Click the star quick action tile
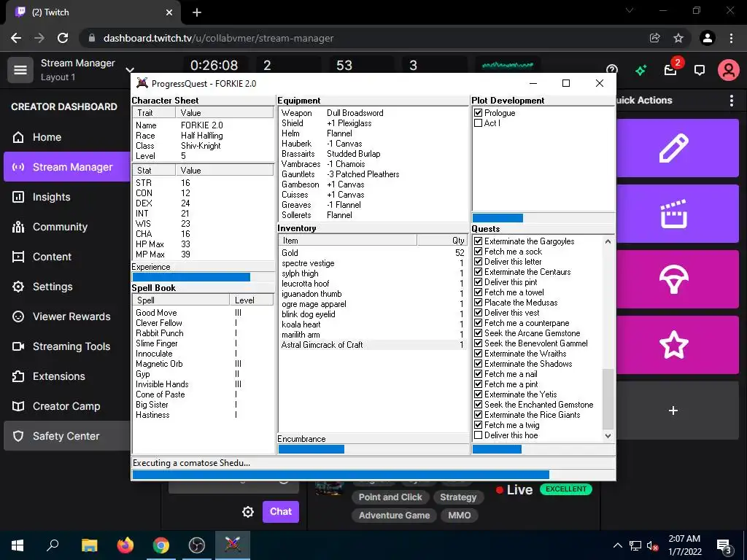The image size is (747, 560). 678,345
